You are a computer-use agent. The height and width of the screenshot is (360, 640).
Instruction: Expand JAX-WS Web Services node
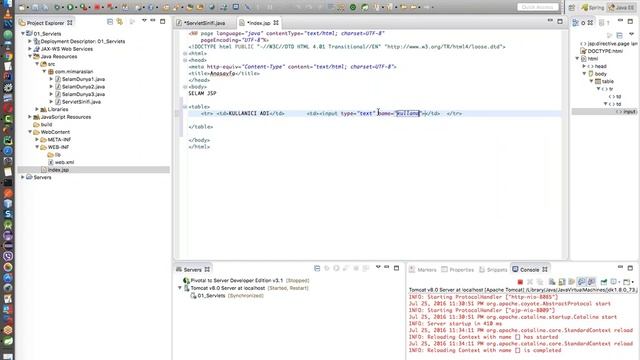click(30, 49)
